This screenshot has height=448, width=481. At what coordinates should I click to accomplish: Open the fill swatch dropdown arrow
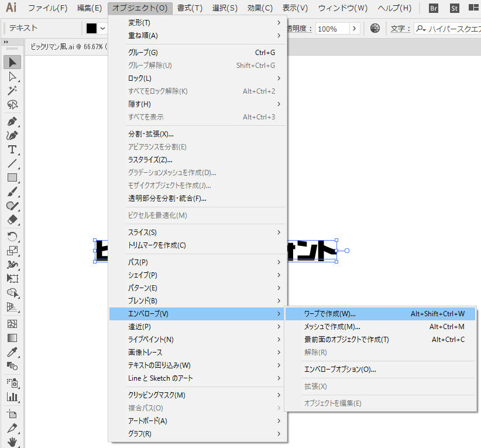click(x=103, y=29)
